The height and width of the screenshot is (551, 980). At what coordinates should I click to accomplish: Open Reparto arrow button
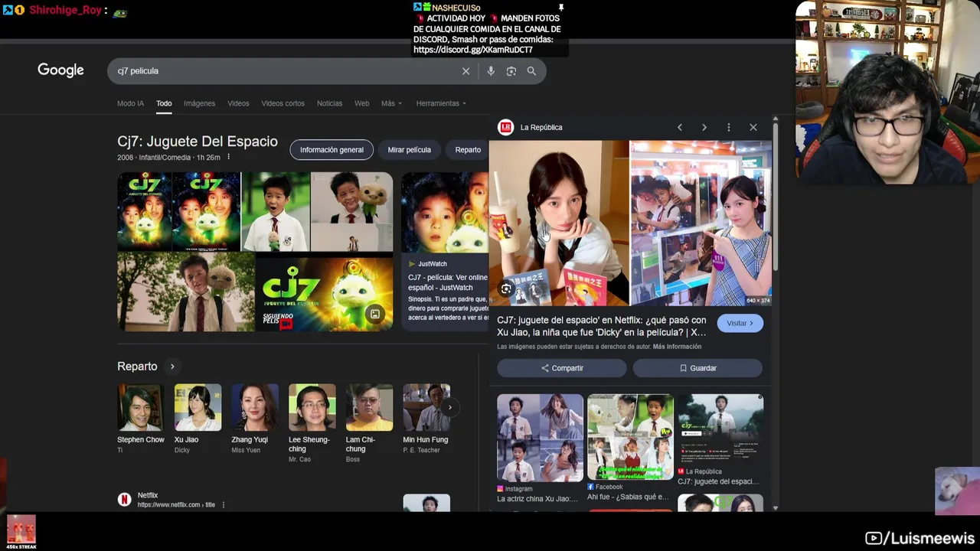[172, 367]
